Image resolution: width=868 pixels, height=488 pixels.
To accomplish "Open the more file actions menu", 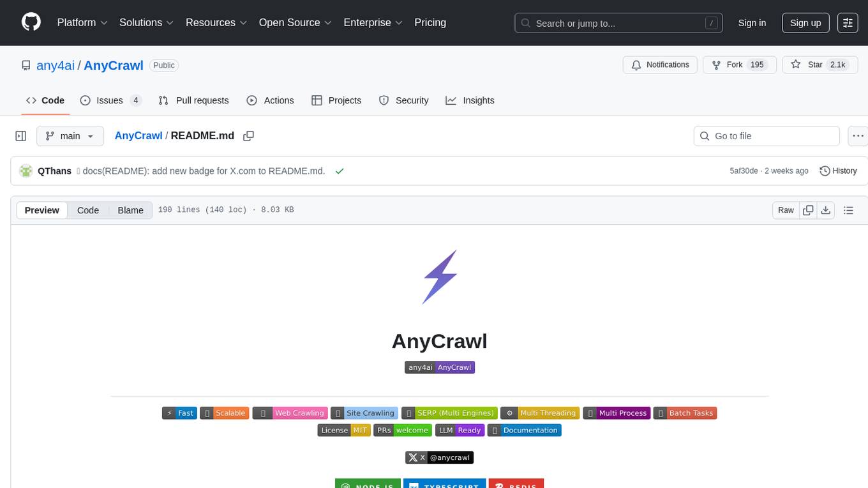I will (x=858, y=136).
